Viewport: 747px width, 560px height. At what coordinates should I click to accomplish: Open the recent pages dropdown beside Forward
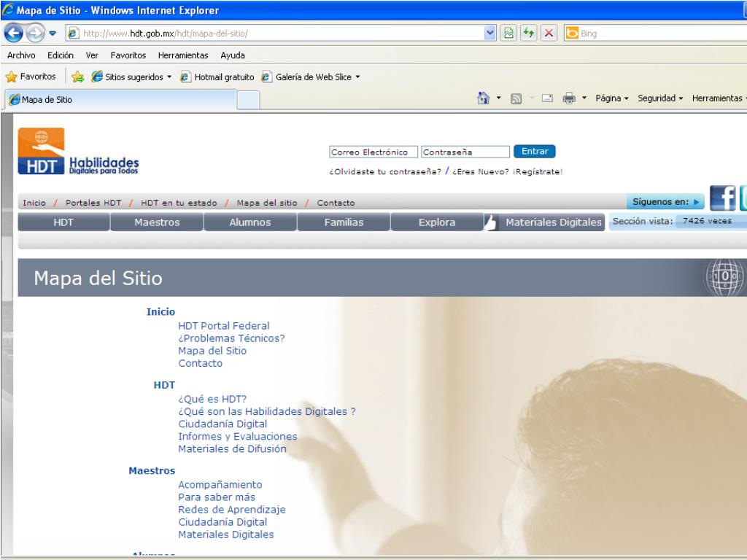[x=53, y=34]
